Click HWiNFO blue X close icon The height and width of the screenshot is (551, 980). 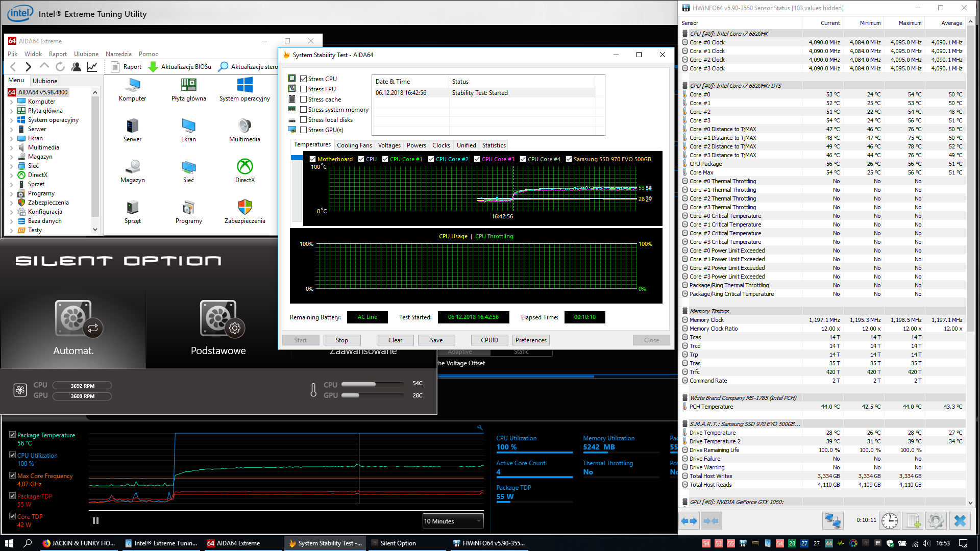(960, 521)
